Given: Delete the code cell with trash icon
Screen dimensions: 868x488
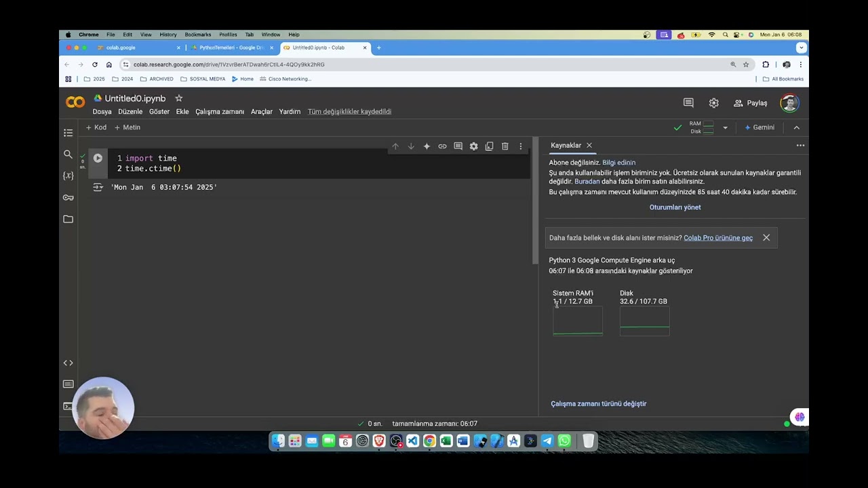Looking at the screenshot, I should point(505,146).
